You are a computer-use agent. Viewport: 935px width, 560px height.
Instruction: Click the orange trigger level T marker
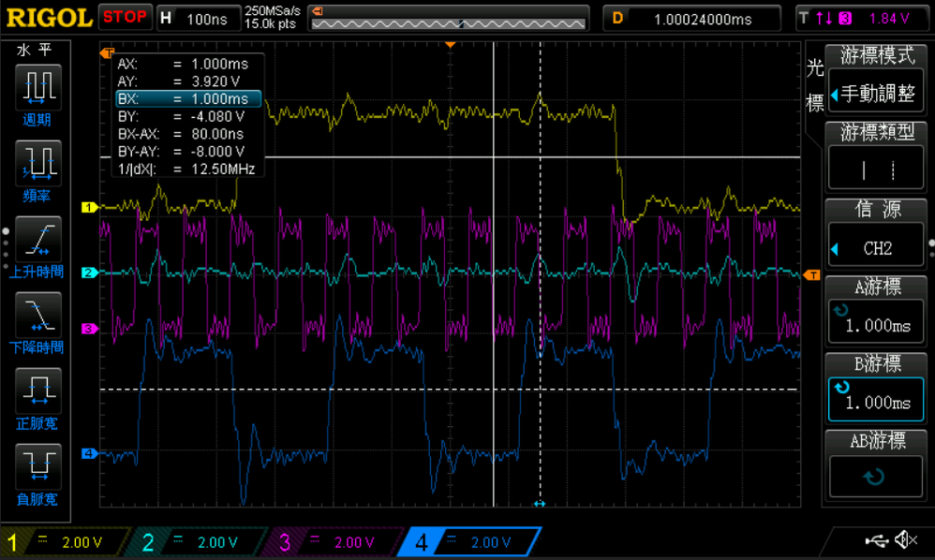811,274
